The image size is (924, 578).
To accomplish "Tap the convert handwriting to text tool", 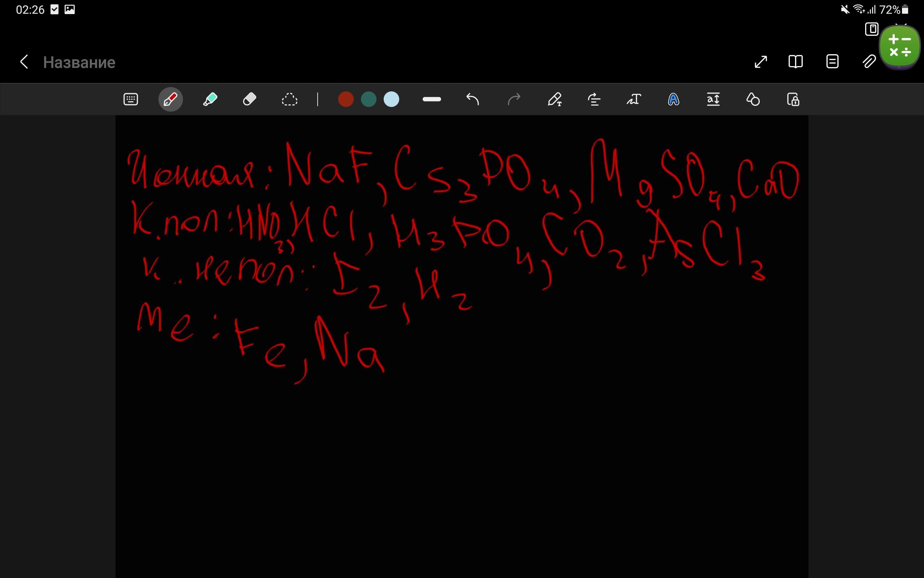I will click(634, 99).
